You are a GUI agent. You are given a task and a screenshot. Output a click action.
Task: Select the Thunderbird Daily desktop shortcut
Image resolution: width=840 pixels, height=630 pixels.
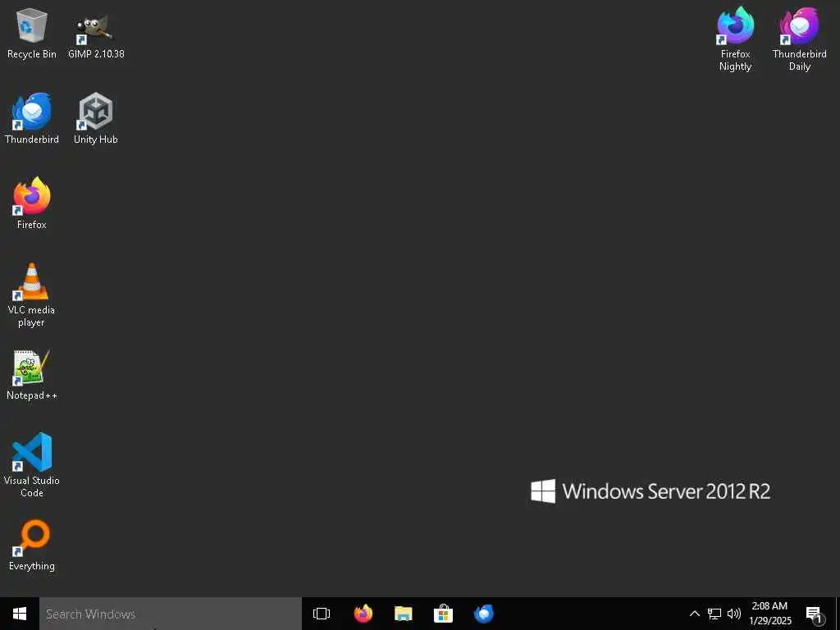(799, 39)
